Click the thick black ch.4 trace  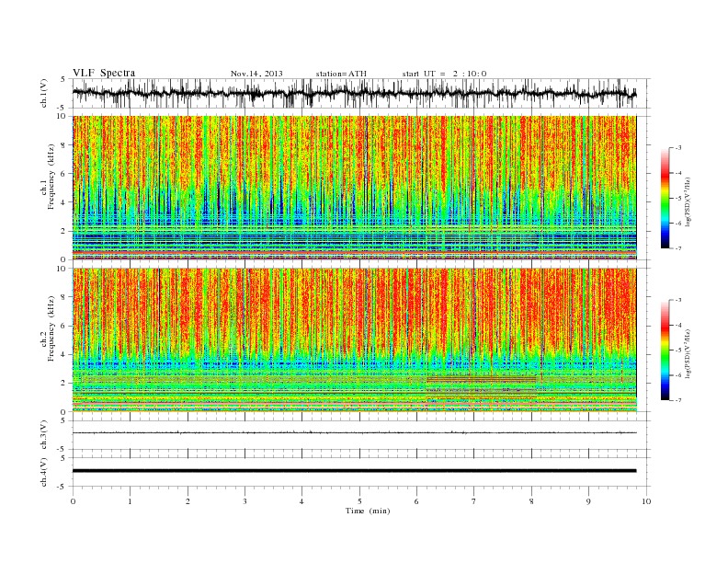tap(354, 471)
